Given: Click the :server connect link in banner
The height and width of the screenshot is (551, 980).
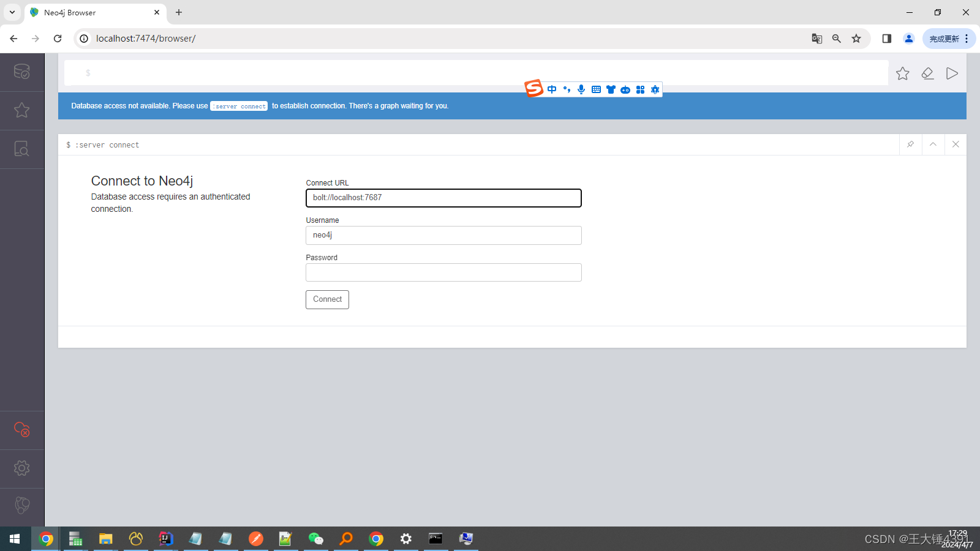Looking at the screenshot, I should coord(239,106).
